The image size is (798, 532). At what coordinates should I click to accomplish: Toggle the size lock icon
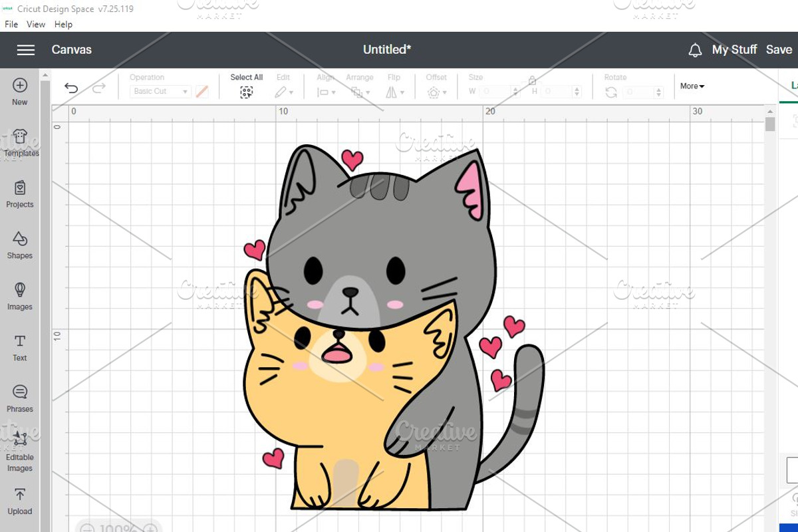click(x=532, y=80)
